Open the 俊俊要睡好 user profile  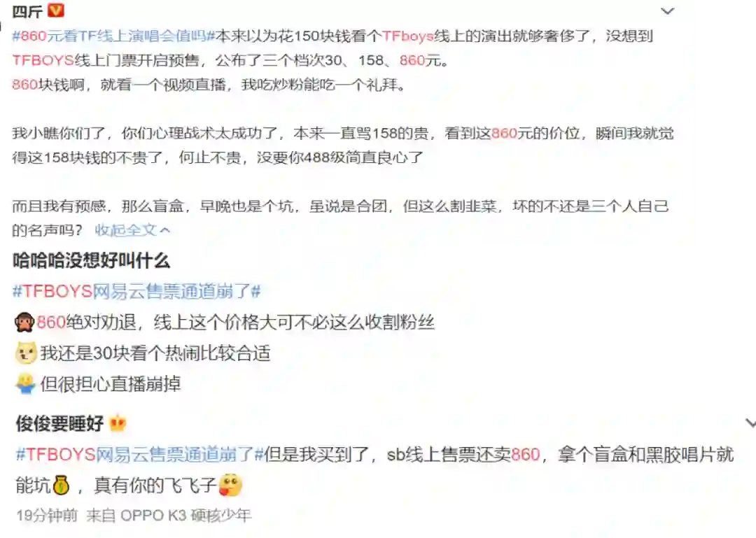(59, 423)
